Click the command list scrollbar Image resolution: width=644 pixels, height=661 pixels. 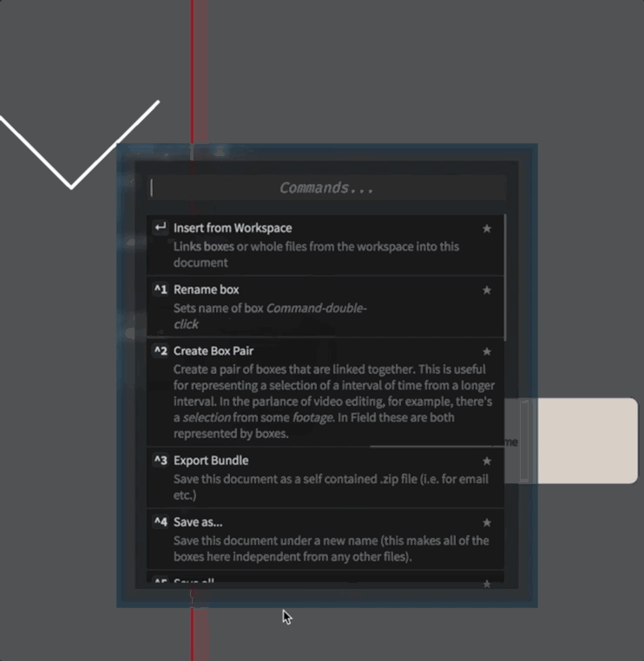tap(505, 278)
